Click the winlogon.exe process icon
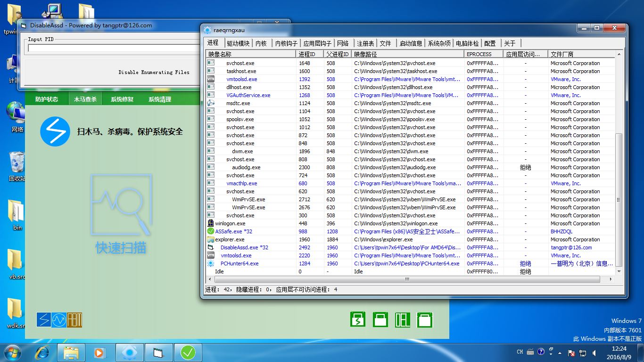 (x=211, y=223)
